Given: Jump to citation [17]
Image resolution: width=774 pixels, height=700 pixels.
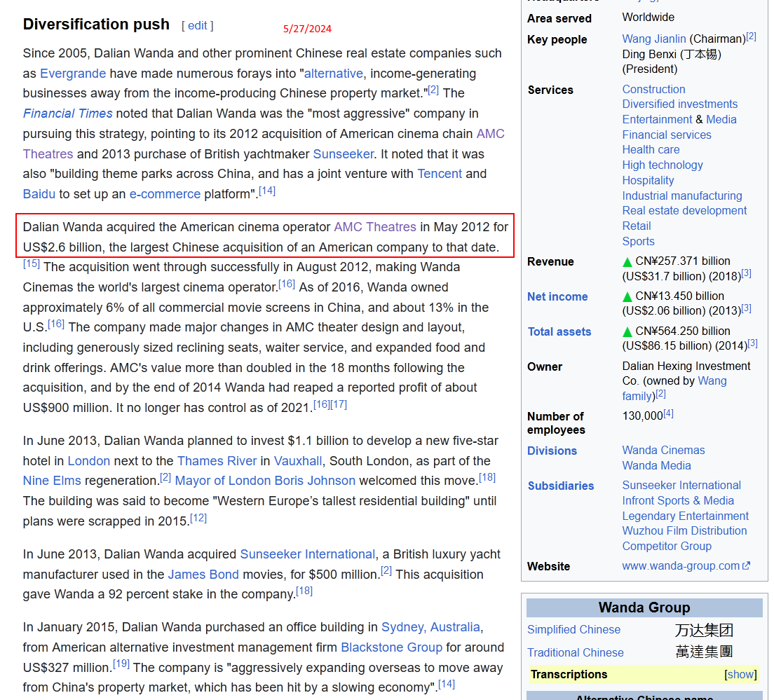Looking at the screenshot, I should [339, 404].
